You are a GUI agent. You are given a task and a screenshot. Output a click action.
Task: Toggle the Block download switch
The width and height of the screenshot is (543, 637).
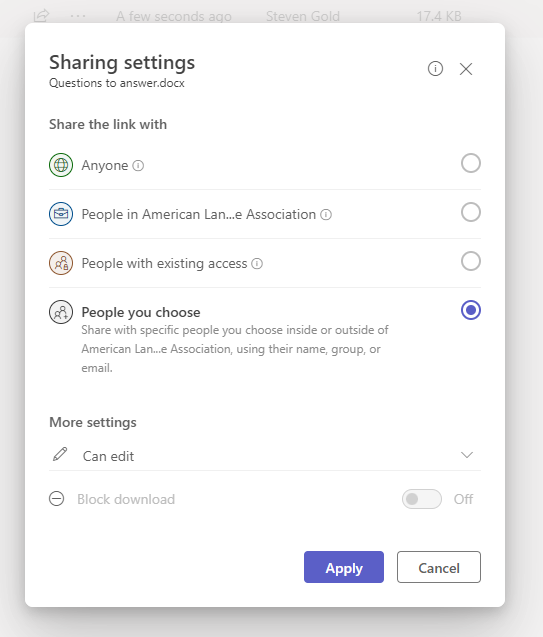click(422, 499)
